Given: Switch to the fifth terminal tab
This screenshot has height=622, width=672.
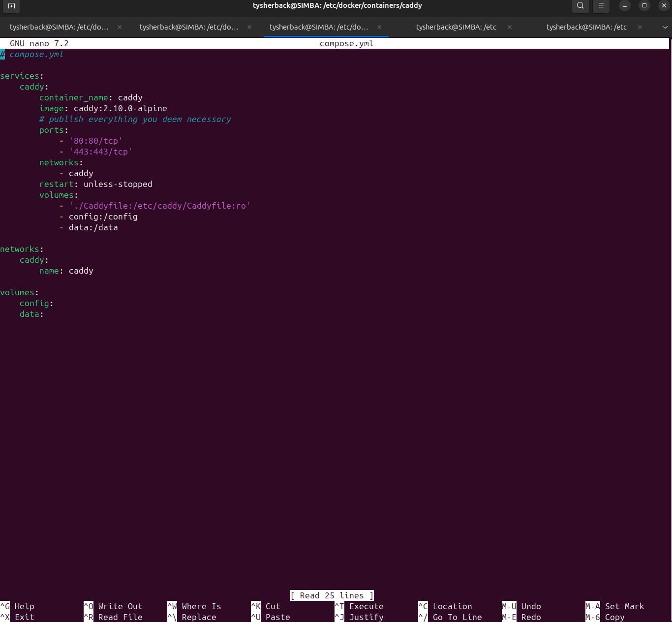Looking at the screenshot, I should click(586, 27).
